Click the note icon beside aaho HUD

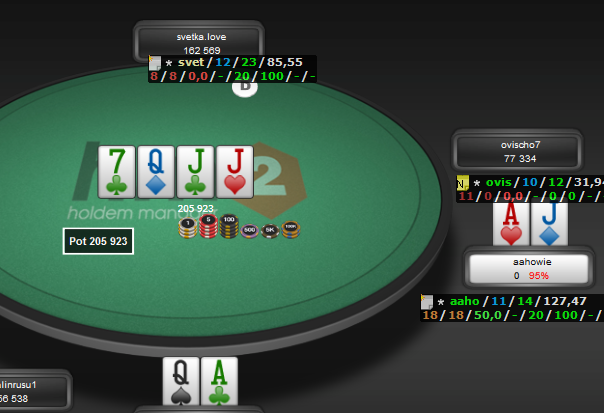pos(427,302)
